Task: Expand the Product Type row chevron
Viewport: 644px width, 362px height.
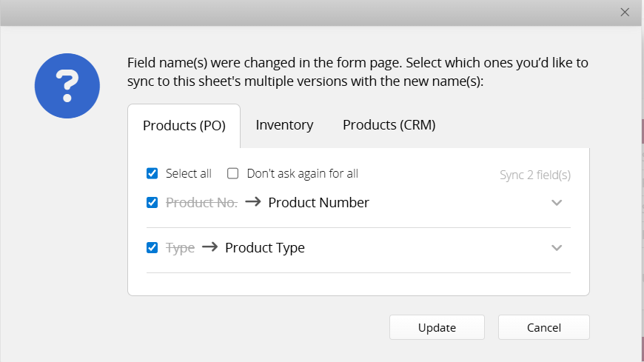Action: tap(557, 248)
